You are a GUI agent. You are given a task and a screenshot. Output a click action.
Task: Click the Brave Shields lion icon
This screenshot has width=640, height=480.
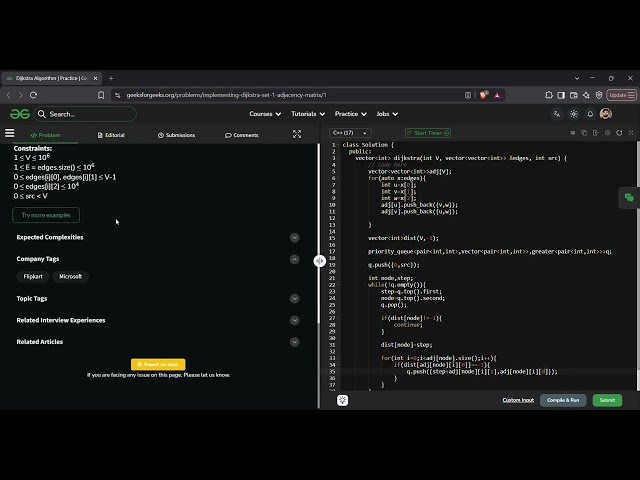(x=483, y=95)
